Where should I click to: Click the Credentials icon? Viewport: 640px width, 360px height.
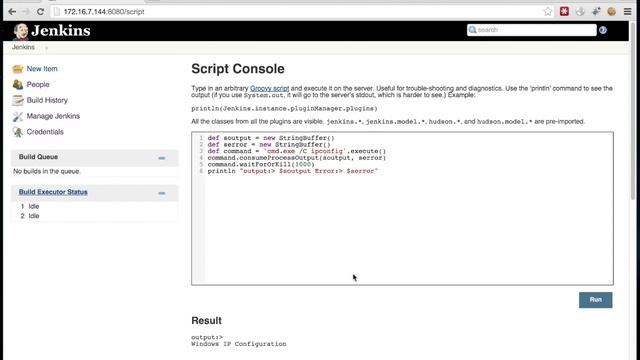tap(18, 132)
